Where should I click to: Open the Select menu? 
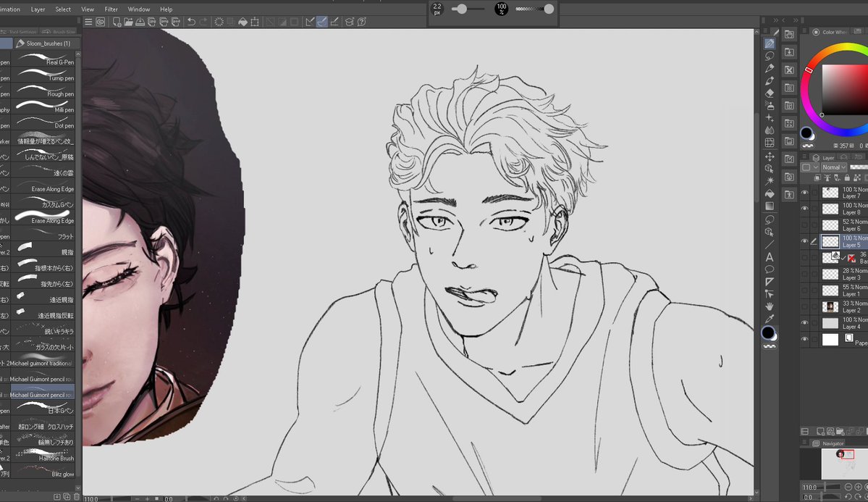pyautogui.click(x=63, y=9)
